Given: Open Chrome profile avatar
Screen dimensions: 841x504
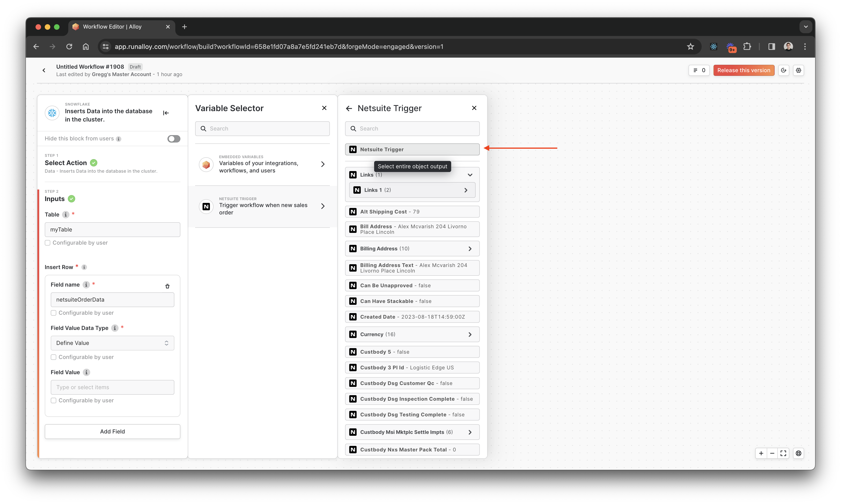Looking at the screenshot, I should click(788, 47).
